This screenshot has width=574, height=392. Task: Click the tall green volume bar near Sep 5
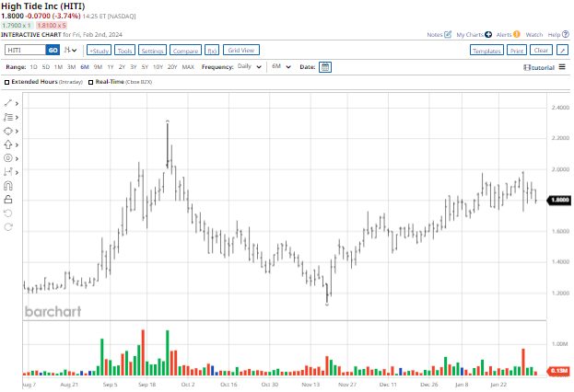[x=102, y=357]
